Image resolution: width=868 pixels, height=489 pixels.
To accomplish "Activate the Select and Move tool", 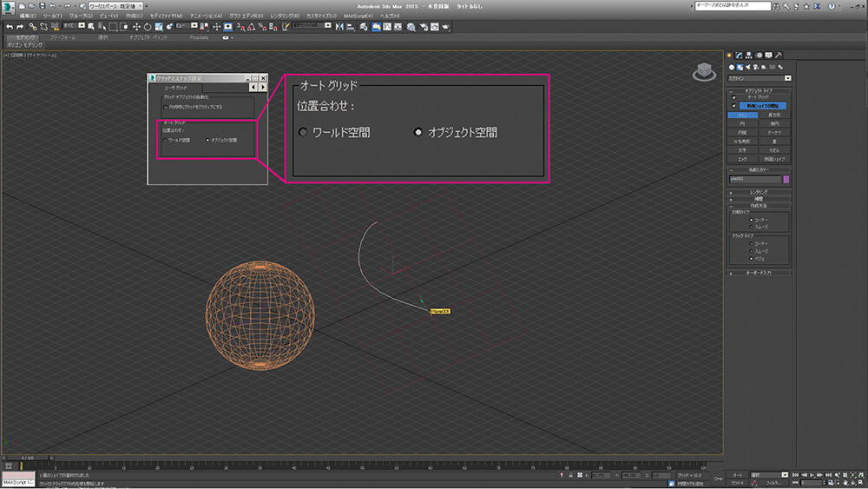I will coord(137,27).
